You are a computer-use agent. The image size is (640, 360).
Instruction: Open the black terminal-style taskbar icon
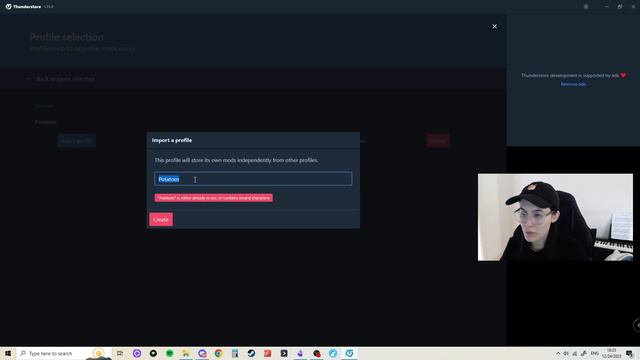tap(284, 353)
